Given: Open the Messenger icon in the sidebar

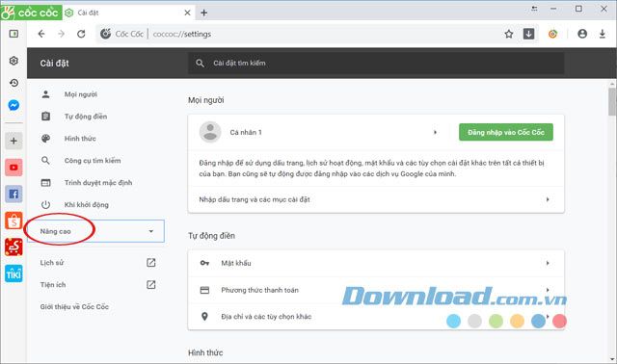Looking at the screenshot, I should click(x=13, y=105).
